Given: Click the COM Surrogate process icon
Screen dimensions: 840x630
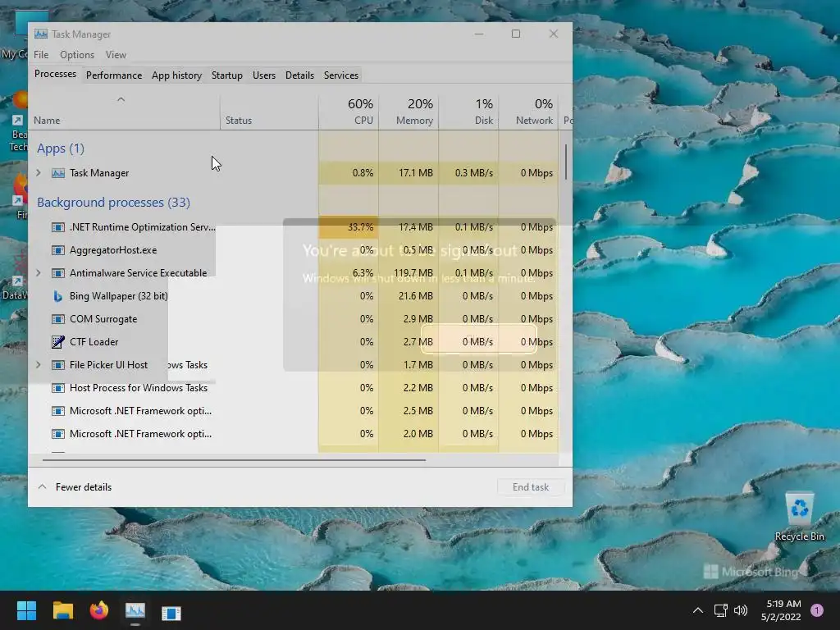Looking at the screenshot, I should pos(58,319).
